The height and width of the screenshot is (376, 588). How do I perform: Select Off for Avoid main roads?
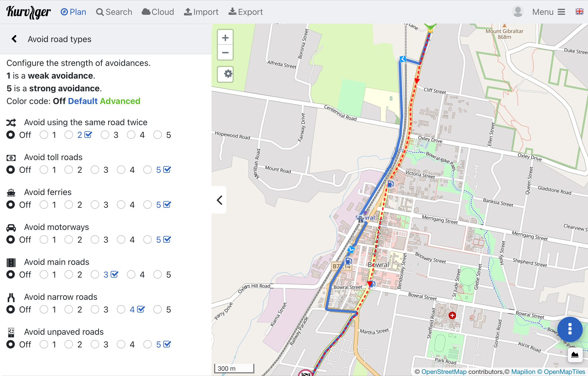(11, 275)
